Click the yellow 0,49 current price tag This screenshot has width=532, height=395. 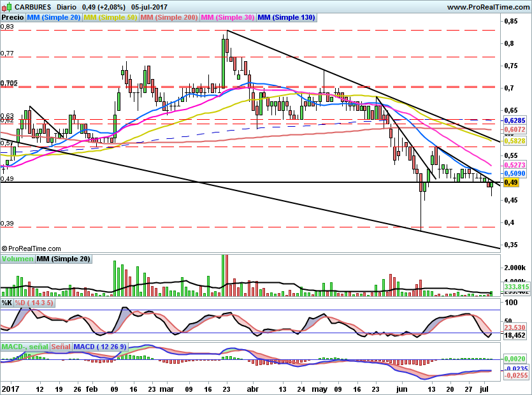click(511, 183)
